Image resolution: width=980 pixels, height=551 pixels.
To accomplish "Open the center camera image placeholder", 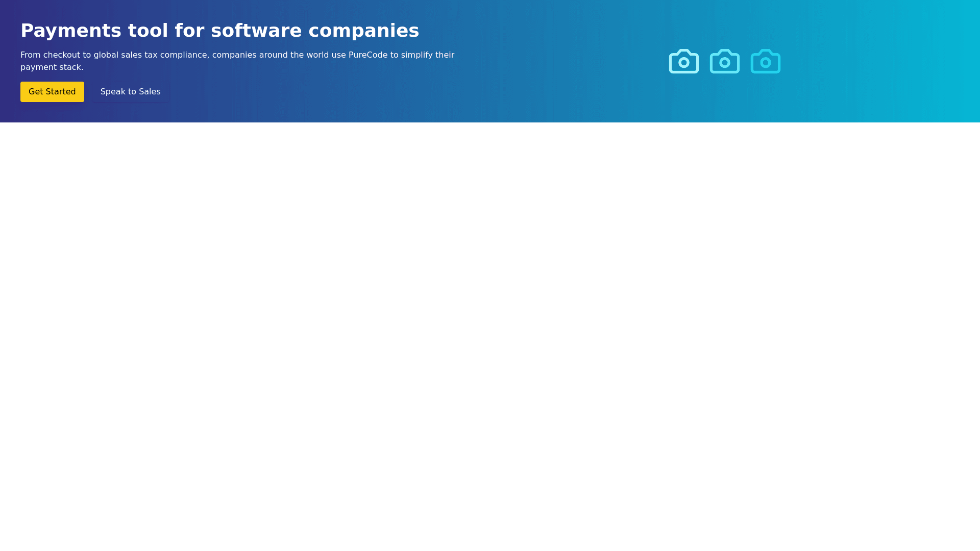I will point(724,61).
